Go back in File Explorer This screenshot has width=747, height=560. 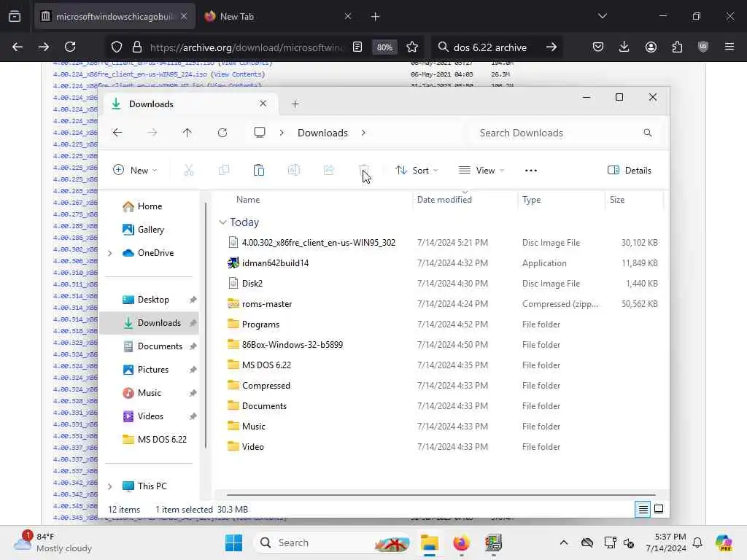pyautogui.click(x=117, y=133)
